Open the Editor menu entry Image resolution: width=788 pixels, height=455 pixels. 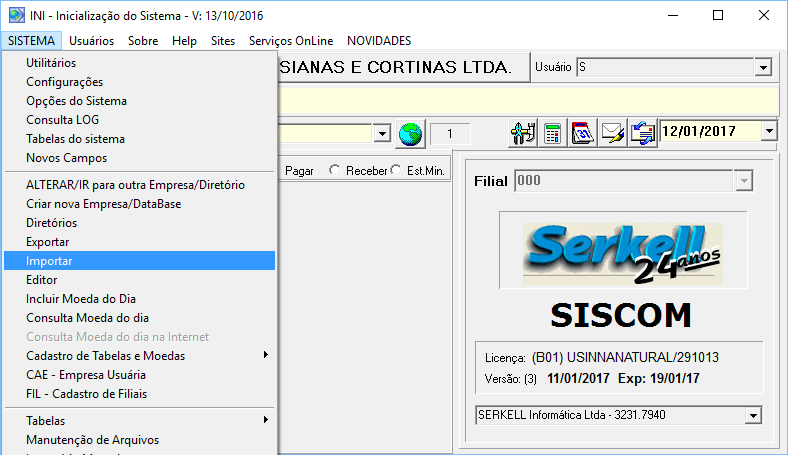(140, 280)
